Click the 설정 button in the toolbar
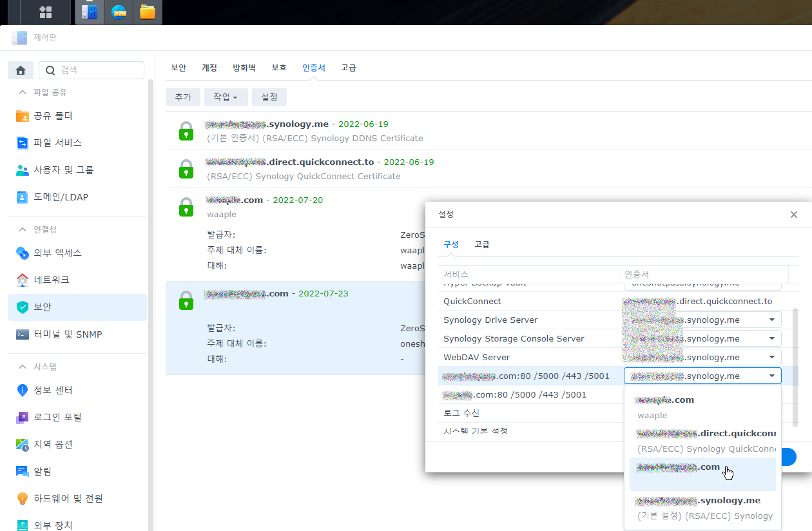 tap(269, 97)
